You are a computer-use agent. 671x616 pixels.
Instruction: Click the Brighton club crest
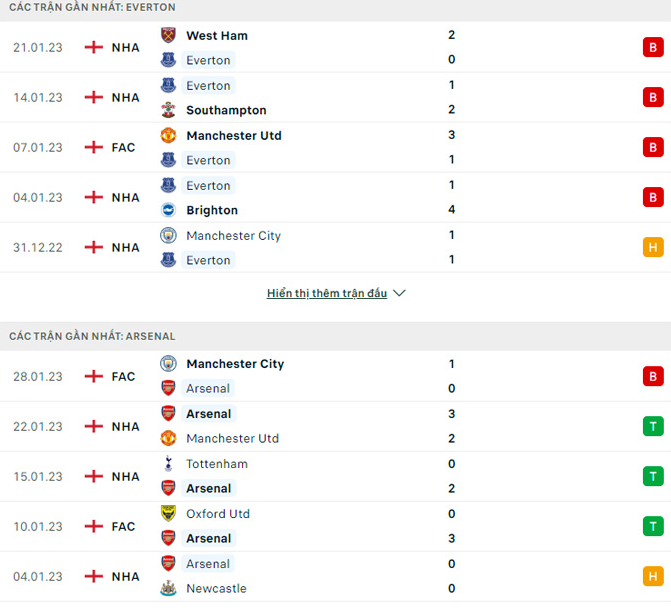[x=168, y=210]
